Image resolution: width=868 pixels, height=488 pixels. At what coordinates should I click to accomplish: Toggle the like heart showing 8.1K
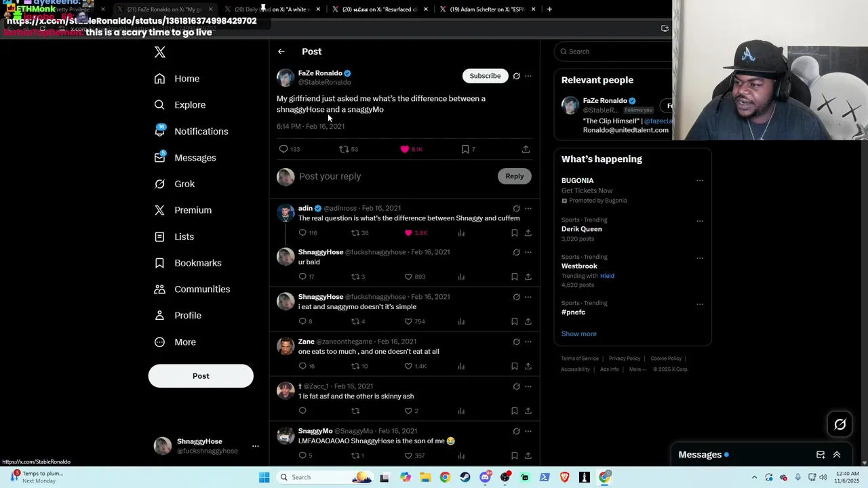click(411, 149)
